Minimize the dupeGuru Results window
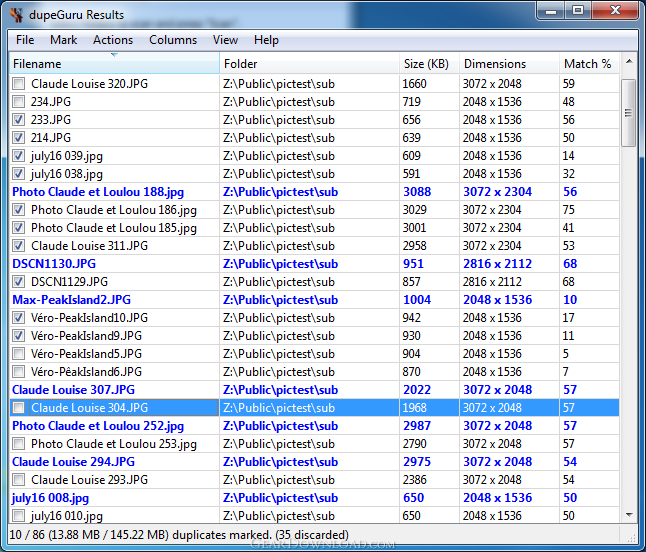This screenshot has height=552, width=646. 551,11
